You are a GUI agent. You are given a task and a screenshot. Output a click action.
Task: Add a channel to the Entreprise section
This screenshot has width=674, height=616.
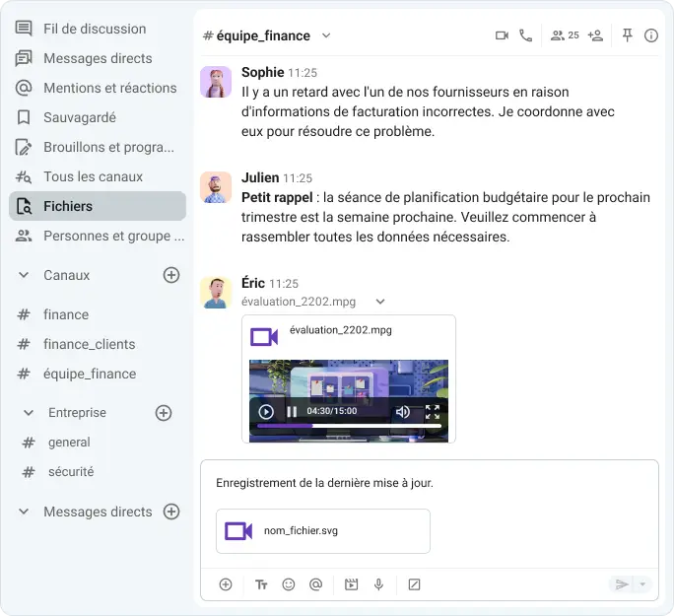[x=164, y=413]
